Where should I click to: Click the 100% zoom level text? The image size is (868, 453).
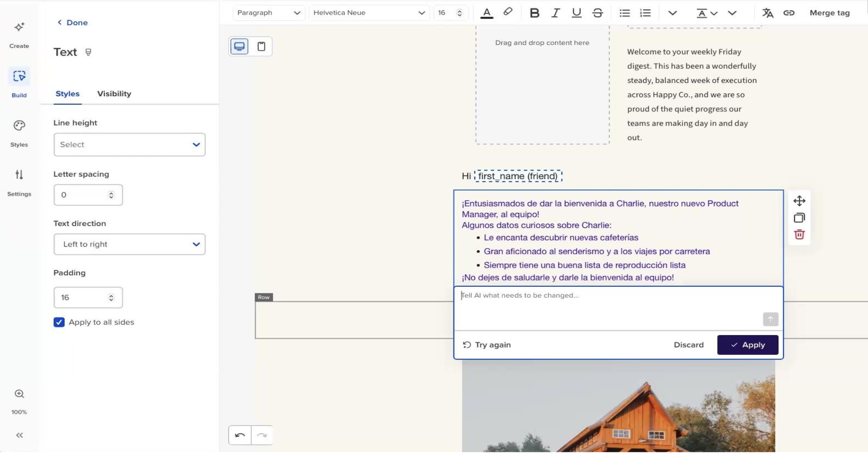point(19,412)
